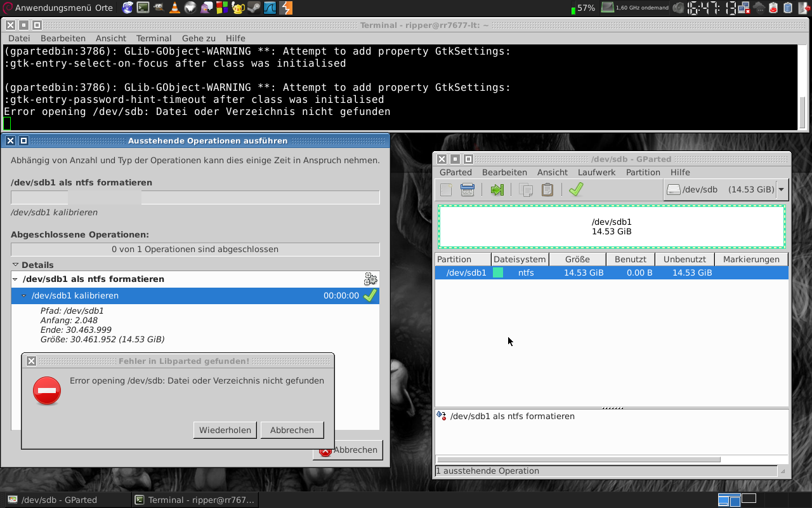This screenshot has height=508, width=812.
Task: Click the CPU frequency 1,60 GHz ondemand monitor
Action: pos(635,8)
